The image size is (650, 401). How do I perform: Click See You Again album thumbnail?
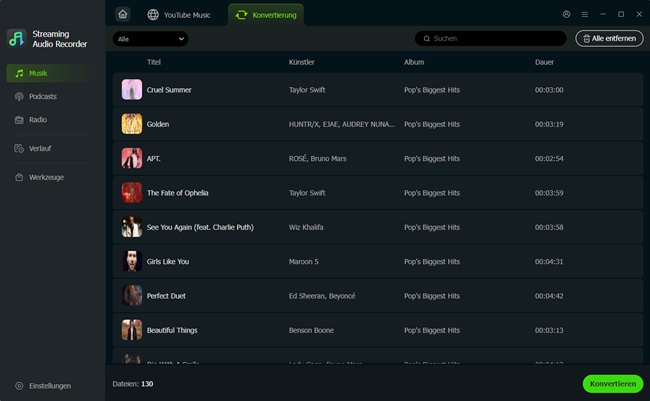point(132,227)
